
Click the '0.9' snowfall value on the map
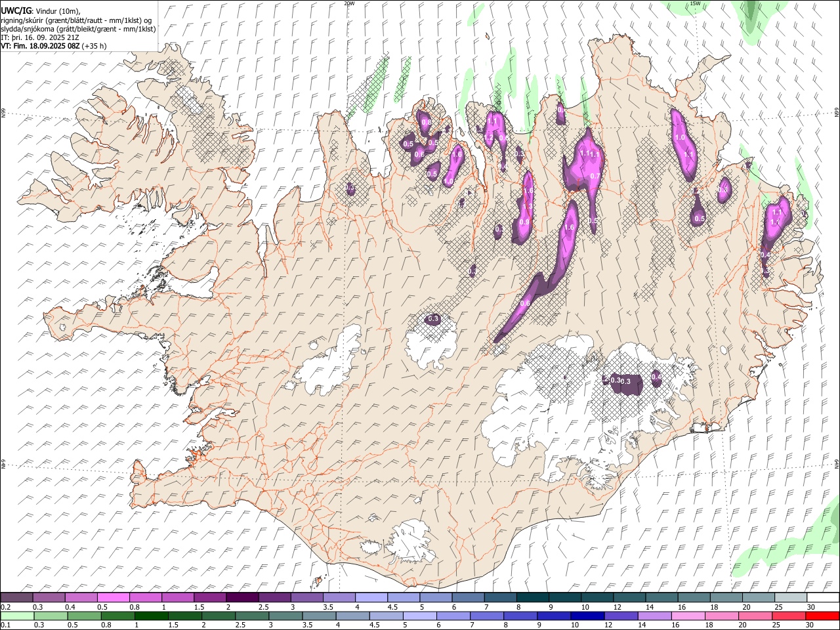click(x=524, y=222)
